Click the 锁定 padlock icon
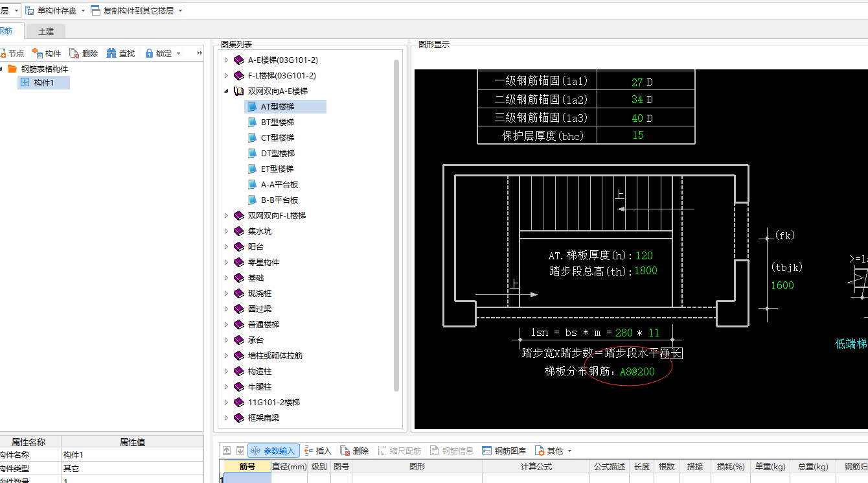Image resolution: width=868 pixels, height=483 pixels. 149,53
